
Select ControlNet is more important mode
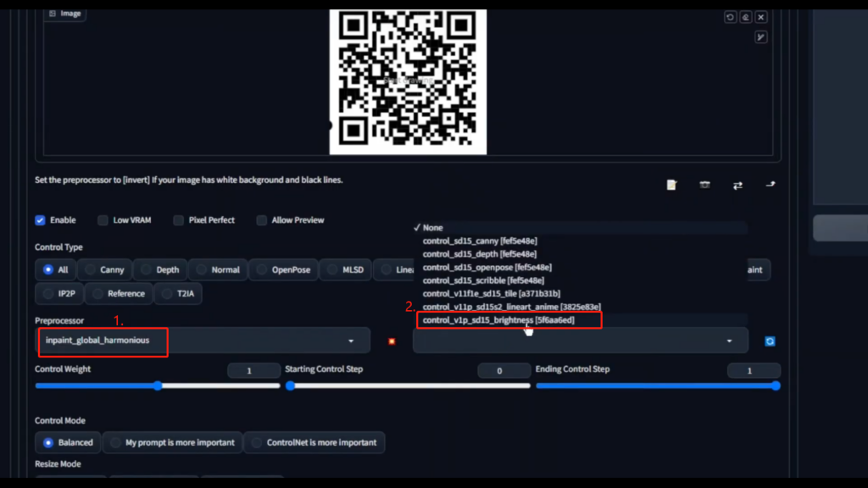(x=314, y=442)
